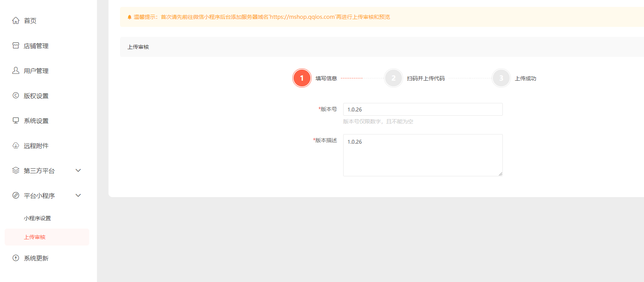Select the 上传审核 submenu item
This screenshot has width=644, height=282.
point(47,237)
